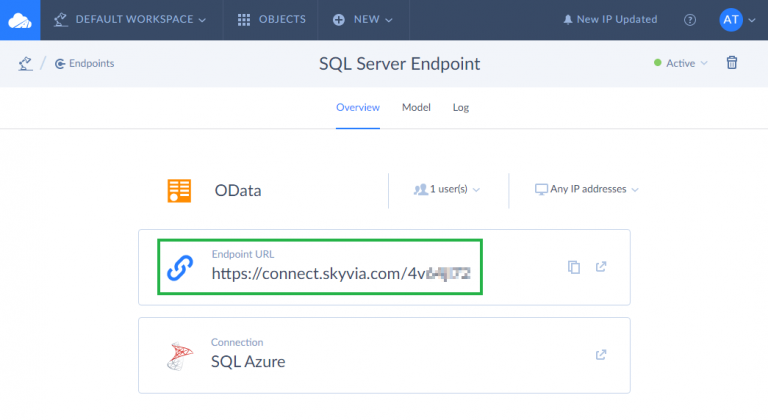Expand the Default Workspace dropdown
This screenshot has width=768, height=420.
(131, 20)
